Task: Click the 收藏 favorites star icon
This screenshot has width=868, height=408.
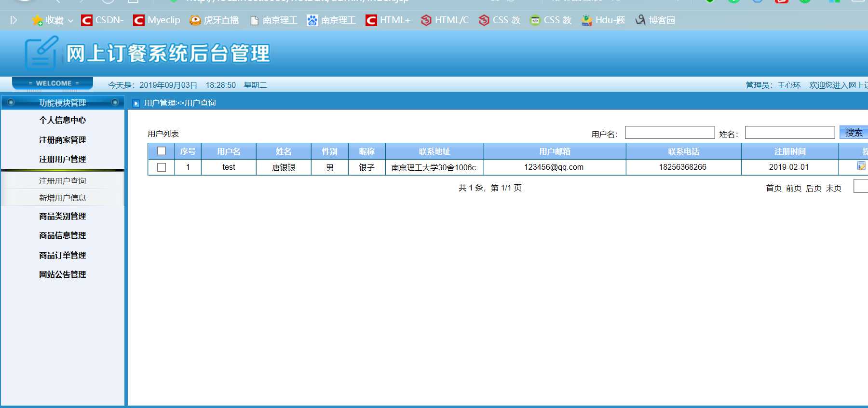Action: click(37, 20)
